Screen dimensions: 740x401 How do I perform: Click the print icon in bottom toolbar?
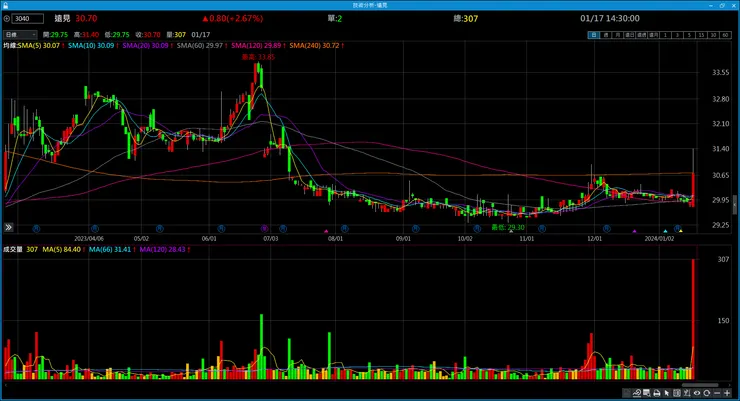(656, 393)
